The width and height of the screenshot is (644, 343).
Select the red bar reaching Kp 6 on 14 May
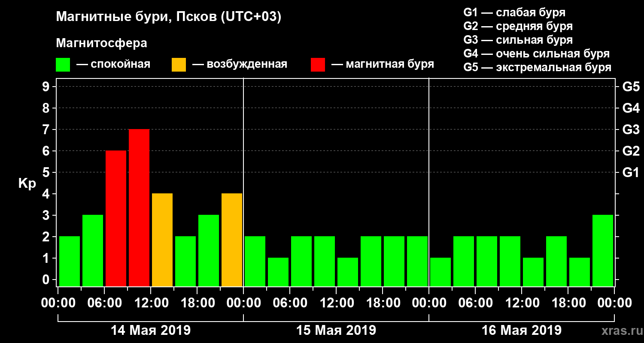click(116, 218)
